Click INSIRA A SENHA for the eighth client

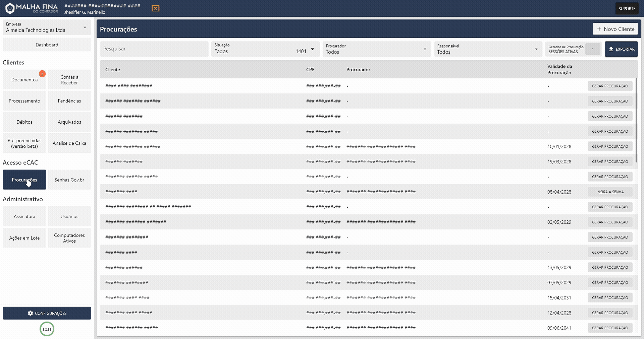click(x=610, y=192)
